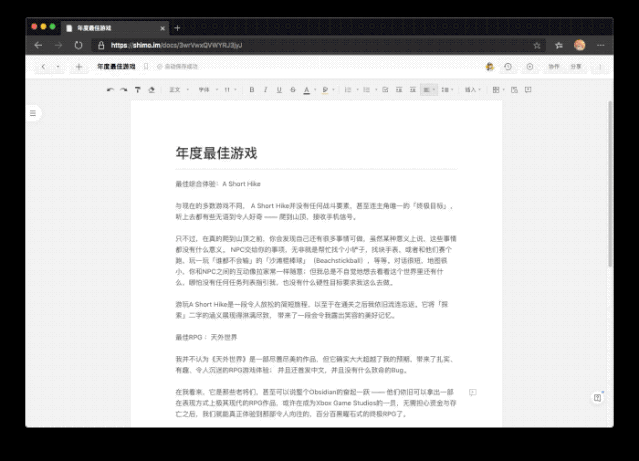Image resolution: width=639 pixels, height=461 pixels.
Task: Favorite this page with the star icon
Action: pyautogui.click(x=537, y=45)
